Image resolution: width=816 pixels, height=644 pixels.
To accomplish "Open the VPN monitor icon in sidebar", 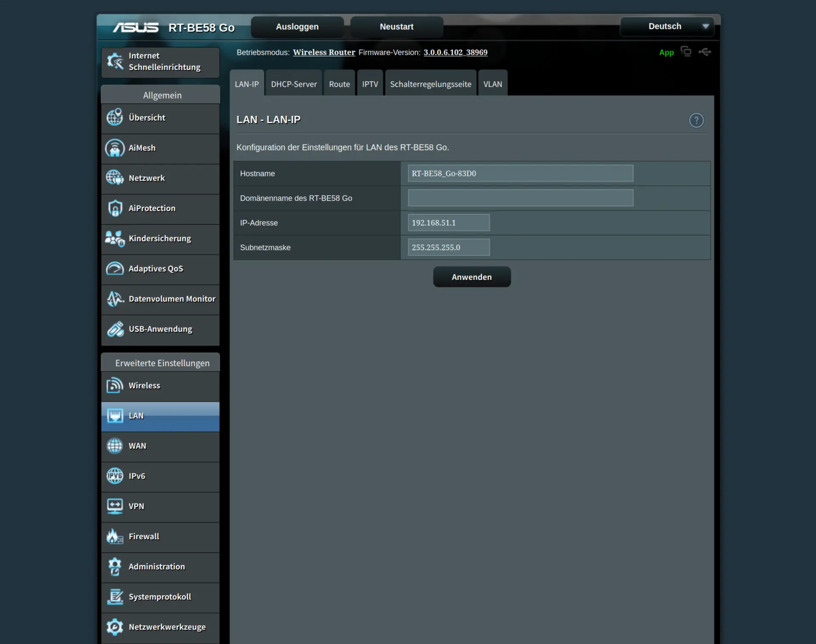I will 115,506.
